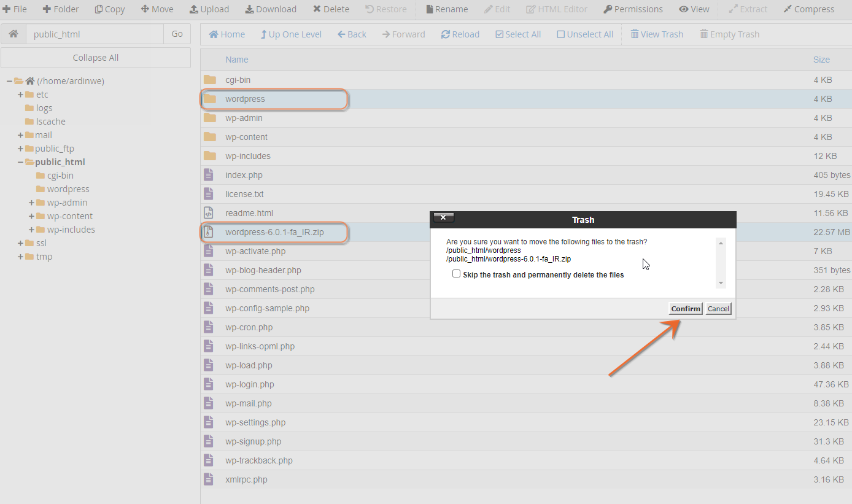Click Unselect All

coord(585,34)
